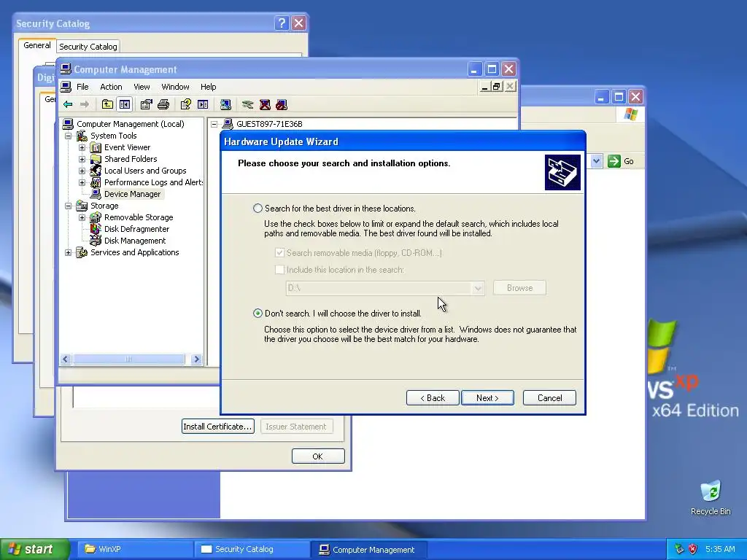Select 'Search for the best driver' radio option
The image size is (747, 560).
(258, 208)
